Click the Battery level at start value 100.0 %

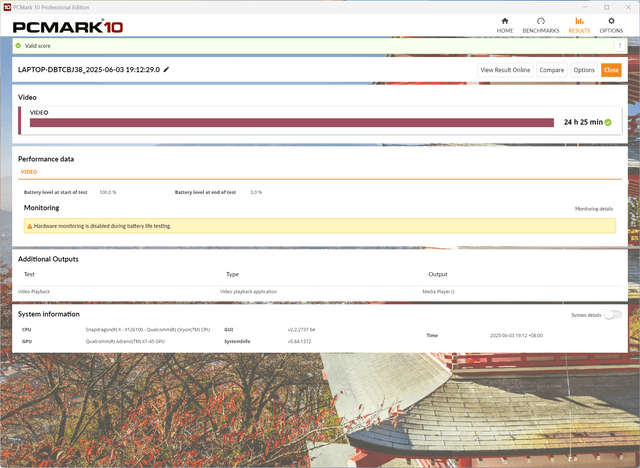point(108,192)
